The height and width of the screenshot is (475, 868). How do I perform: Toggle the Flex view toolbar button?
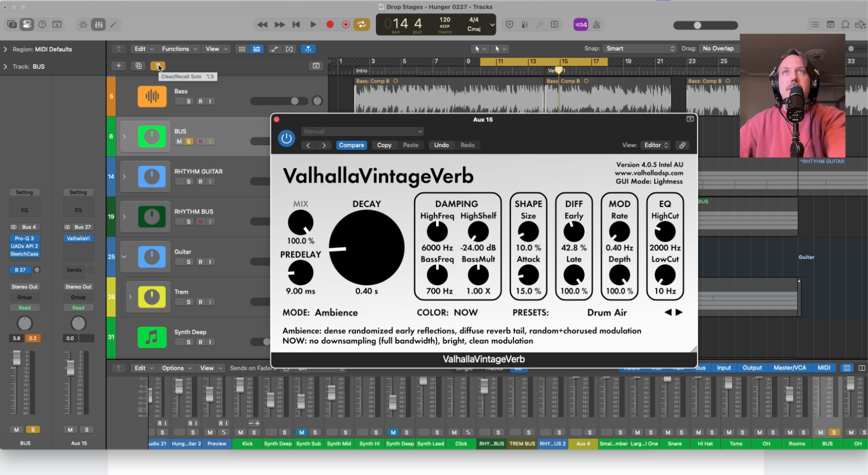click(289, 49)
